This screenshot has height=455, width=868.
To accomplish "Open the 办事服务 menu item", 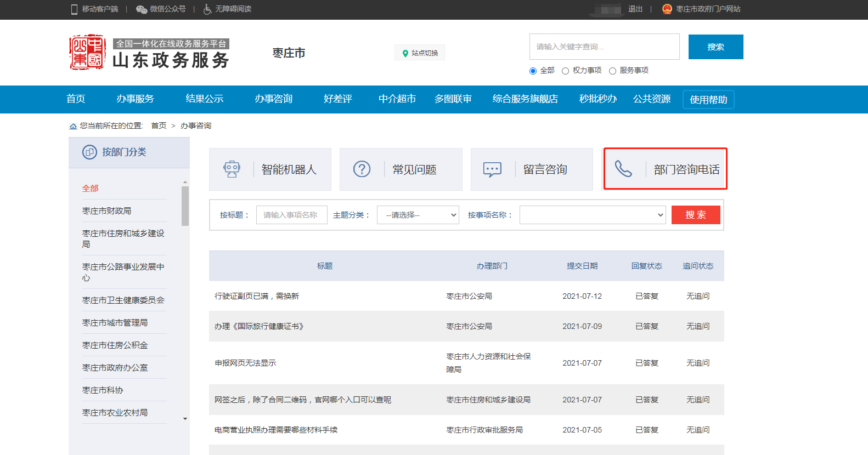I will click(x=135, y=99).
